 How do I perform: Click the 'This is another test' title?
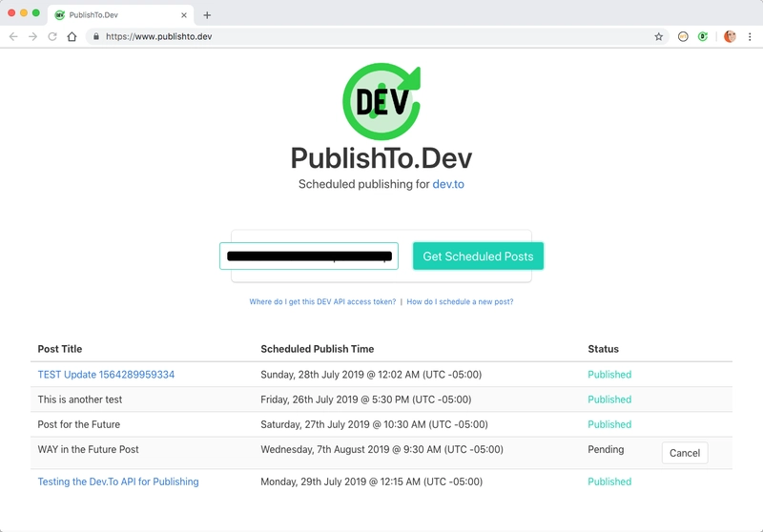pos(80,399)
